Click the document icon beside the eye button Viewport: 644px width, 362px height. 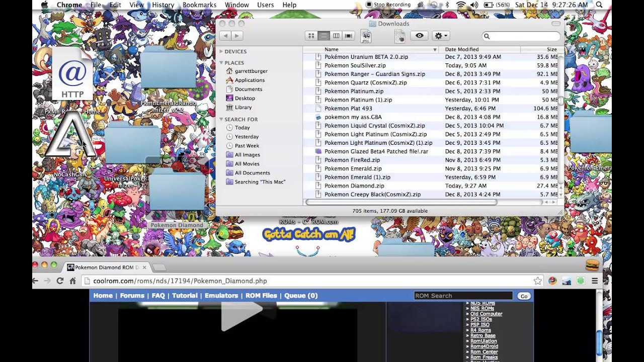(399, 36)
